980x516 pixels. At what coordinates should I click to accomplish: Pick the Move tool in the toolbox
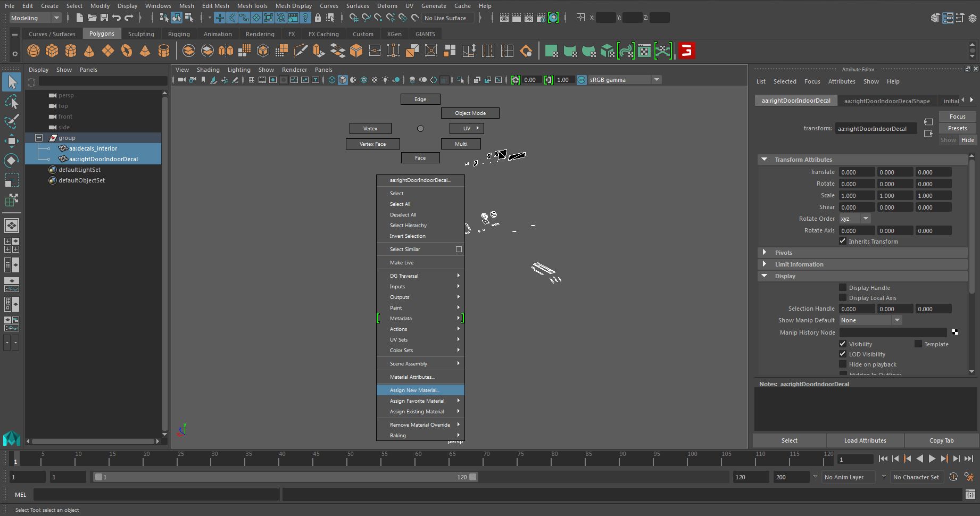(12, 141)
